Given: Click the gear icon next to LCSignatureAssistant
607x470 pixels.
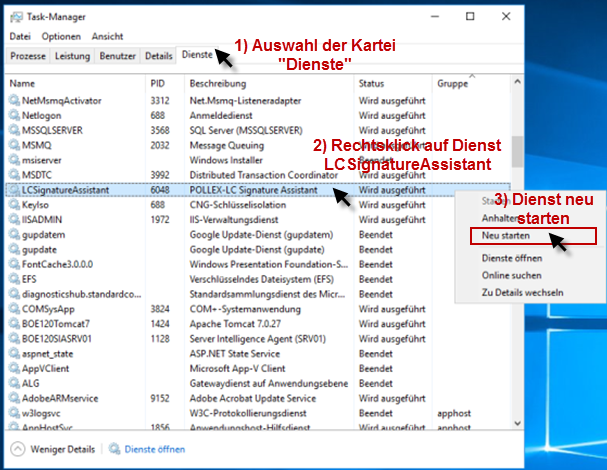Looking at the screenshot, I should coord(14,187).
